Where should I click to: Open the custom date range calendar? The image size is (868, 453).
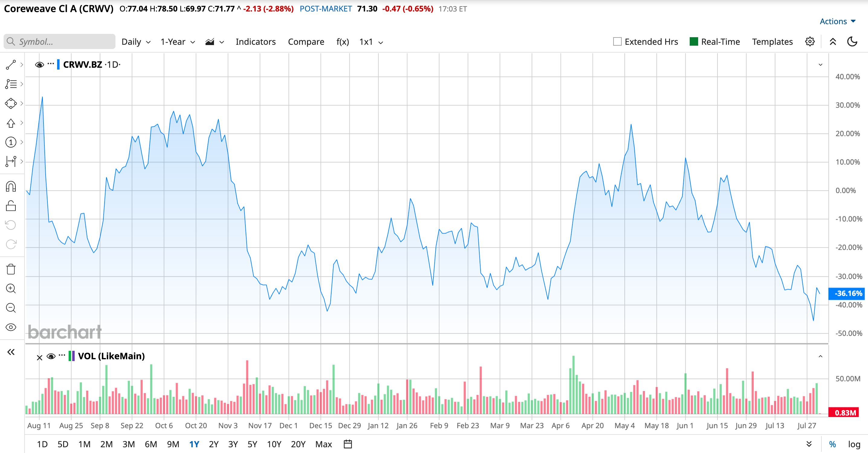(x=348, y=444)
